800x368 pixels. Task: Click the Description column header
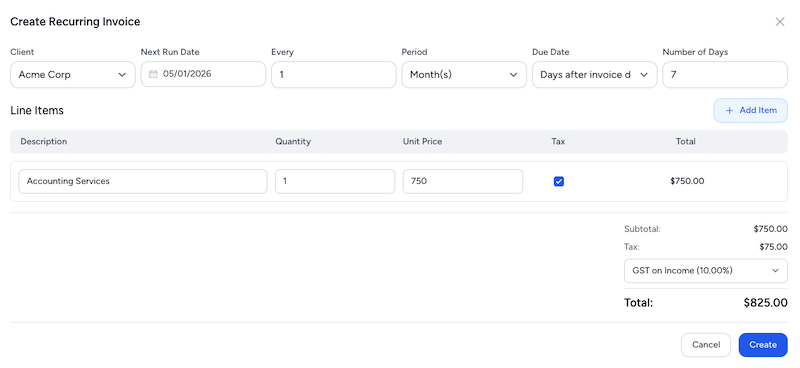pos(43,141)
